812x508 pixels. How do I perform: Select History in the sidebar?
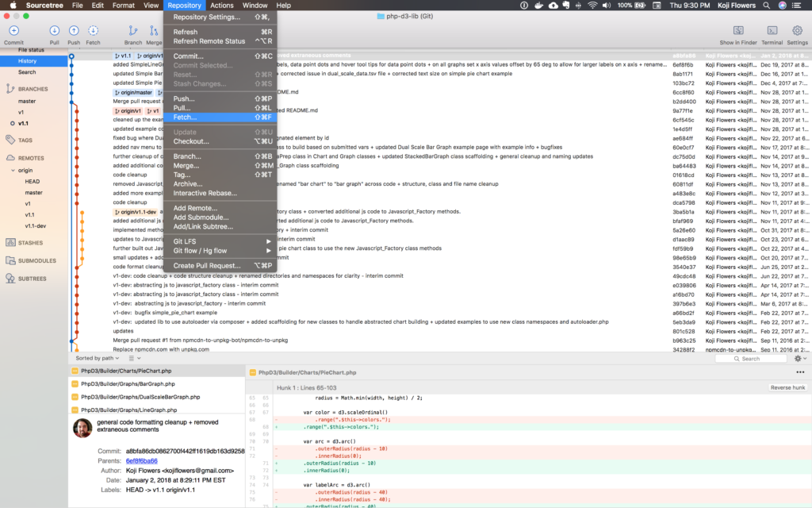[x=33, y=61]
